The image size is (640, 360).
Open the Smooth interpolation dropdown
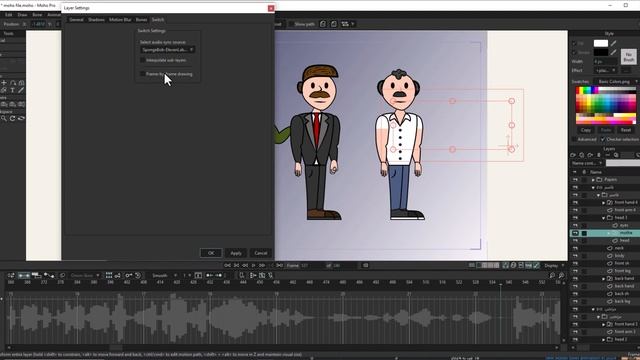(164, 276)
